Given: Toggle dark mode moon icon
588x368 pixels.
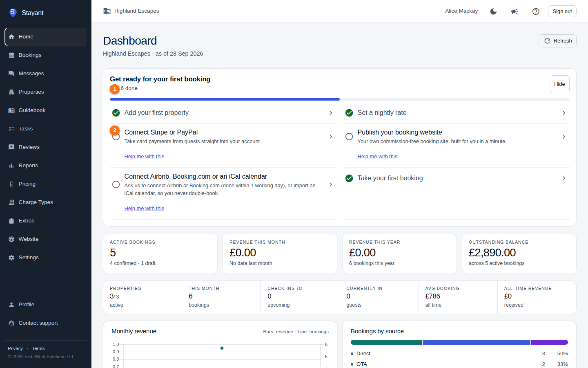Looking at the screenshot, I should tap(493, 11).
